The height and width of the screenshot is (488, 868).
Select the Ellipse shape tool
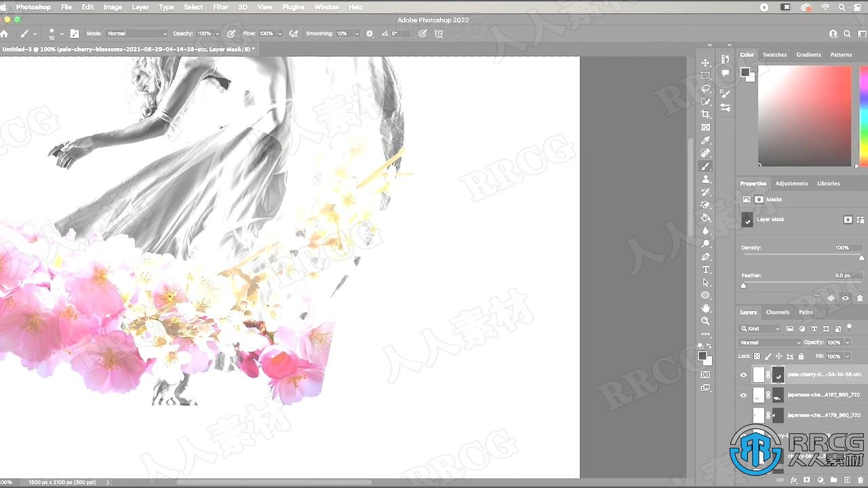tap(705, 296)
